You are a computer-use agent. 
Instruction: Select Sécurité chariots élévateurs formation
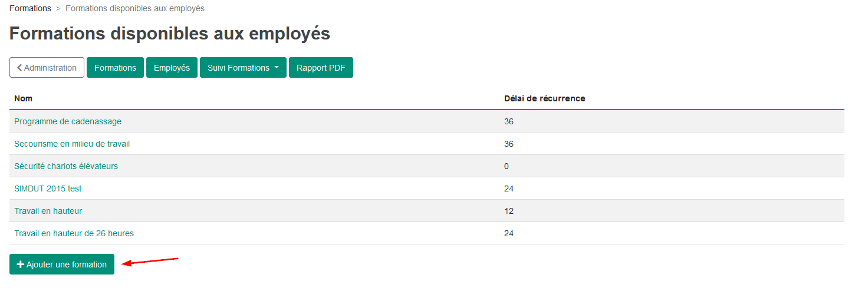click(66, 166)
